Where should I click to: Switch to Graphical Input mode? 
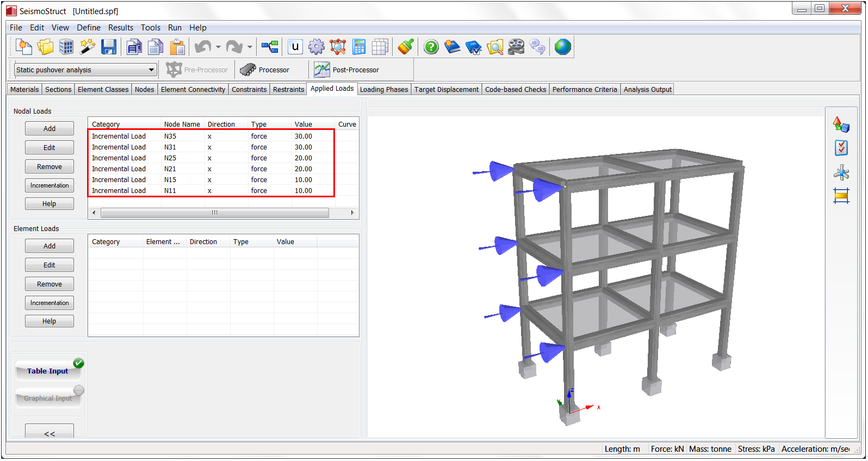(48, 398)
